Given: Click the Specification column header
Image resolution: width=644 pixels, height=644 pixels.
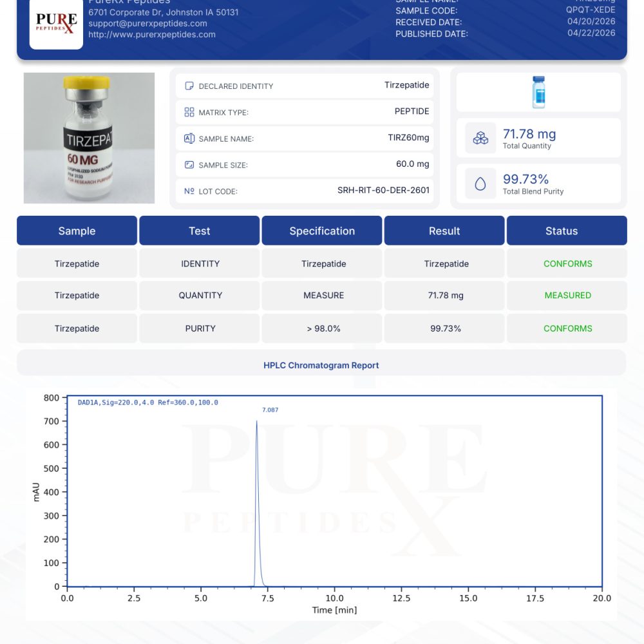Looking at the screenshot, I should (322, 231).
